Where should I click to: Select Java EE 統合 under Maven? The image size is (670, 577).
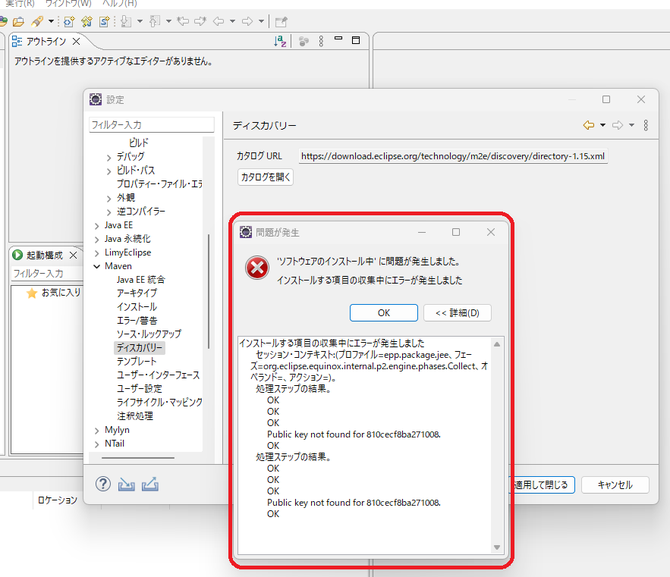141,280
